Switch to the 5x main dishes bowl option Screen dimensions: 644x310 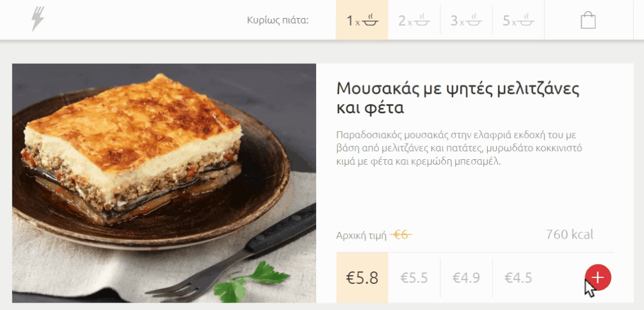pos(519,20)
